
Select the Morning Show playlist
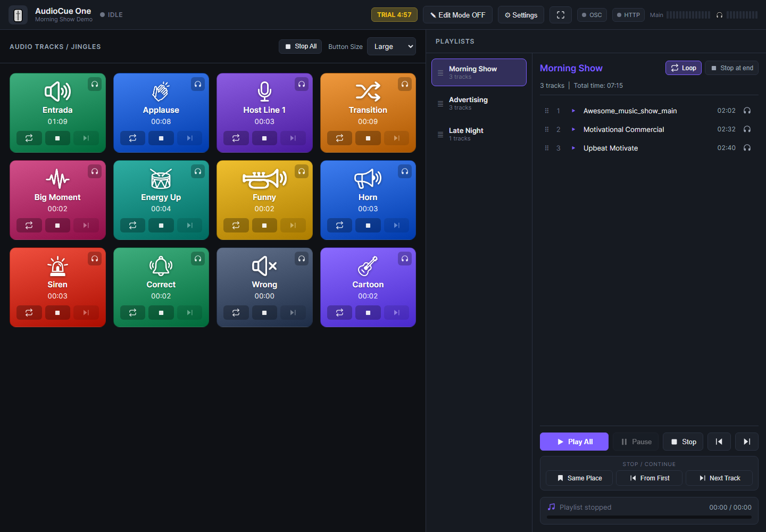[x=479, y=72]
